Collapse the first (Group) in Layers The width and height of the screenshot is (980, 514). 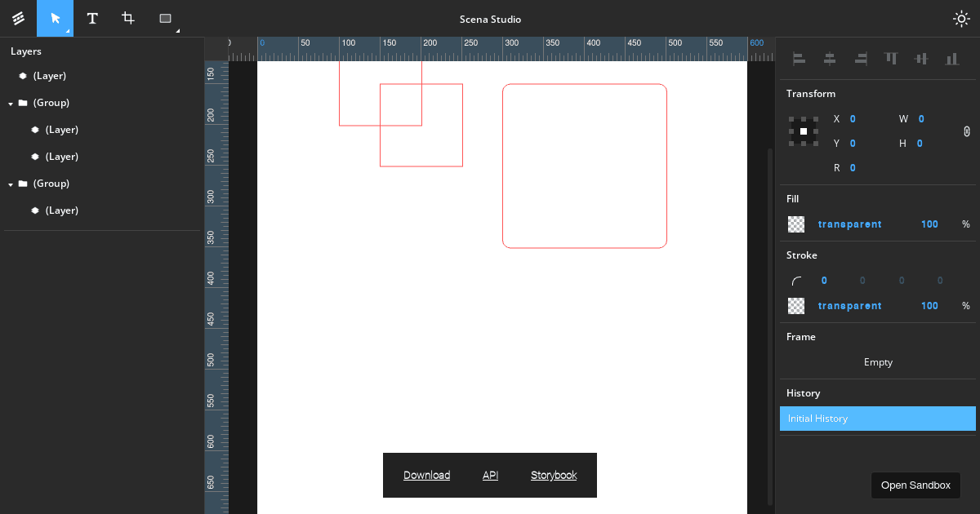click(10, 102)
